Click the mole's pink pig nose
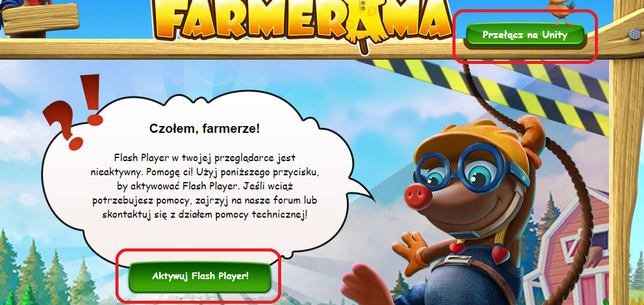 [x=419, y=196]
